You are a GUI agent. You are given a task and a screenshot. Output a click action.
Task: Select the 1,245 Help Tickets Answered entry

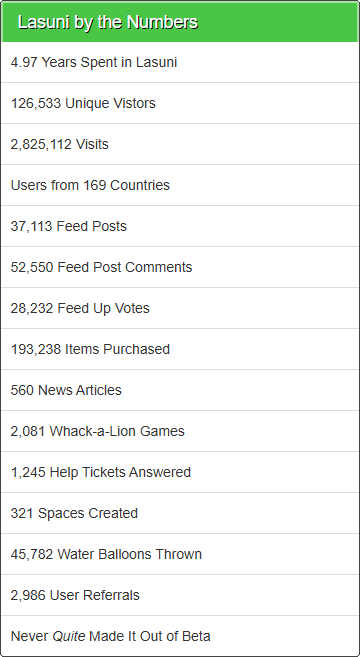pos(180,473)
